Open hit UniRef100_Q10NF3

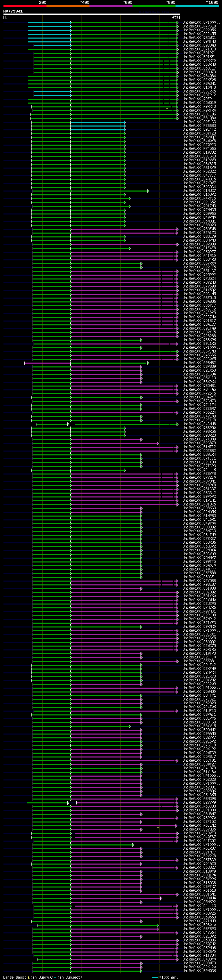coord(199,87)
